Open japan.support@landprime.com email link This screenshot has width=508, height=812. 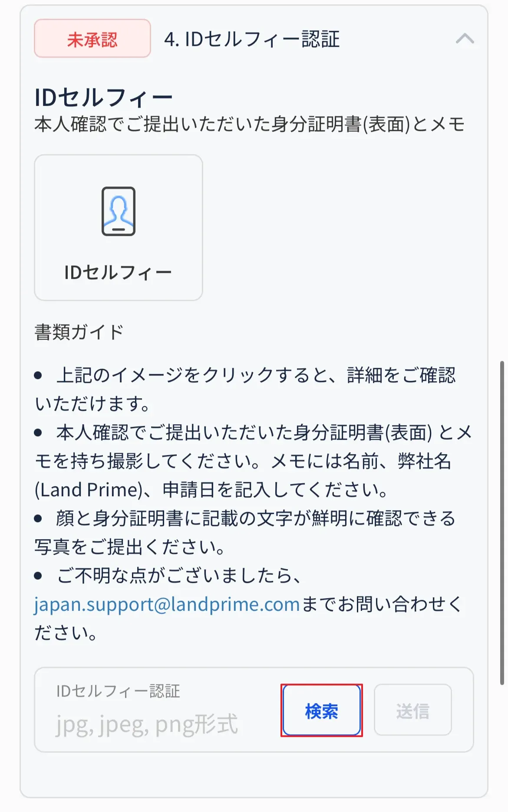167,604
